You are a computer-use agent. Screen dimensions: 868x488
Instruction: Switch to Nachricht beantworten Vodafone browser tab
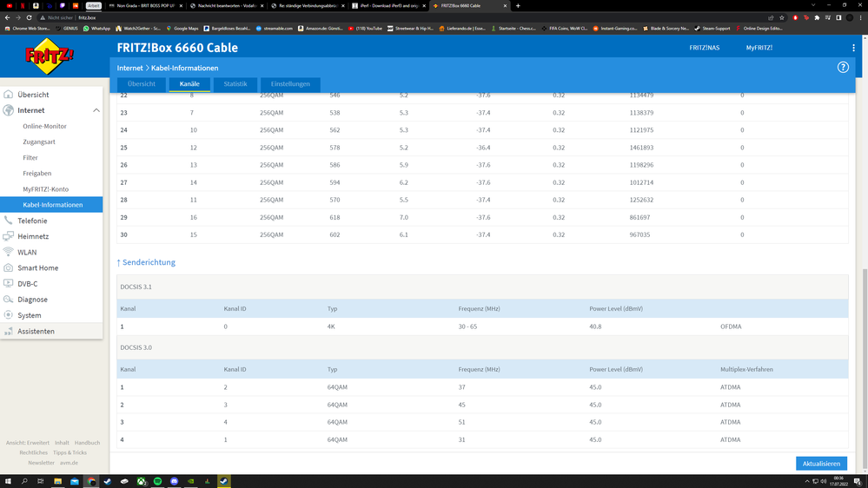pos(227,5)
